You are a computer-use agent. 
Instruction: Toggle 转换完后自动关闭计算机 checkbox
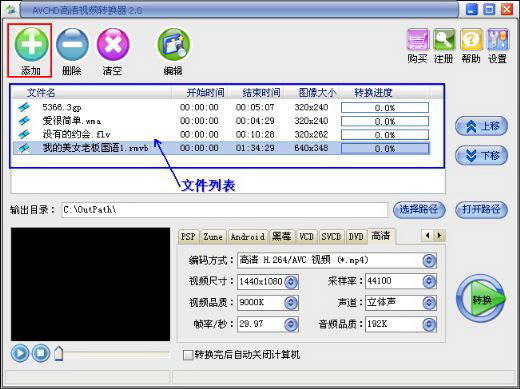click(188, 355)
